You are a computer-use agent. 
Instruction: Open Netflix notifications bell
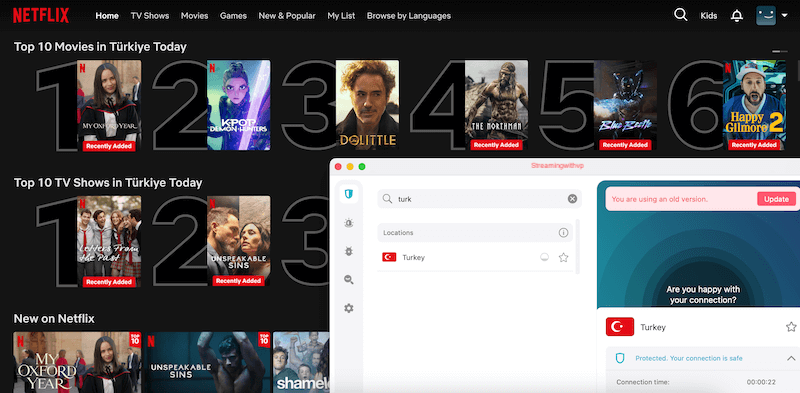[737, 16]
